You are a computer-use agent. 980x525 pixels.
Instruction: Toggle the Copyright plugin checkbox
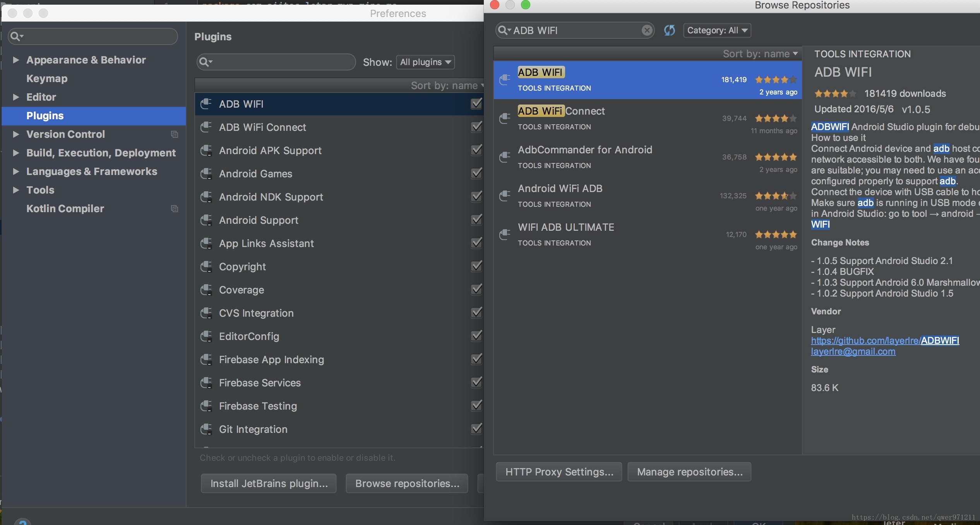[476, 266]
